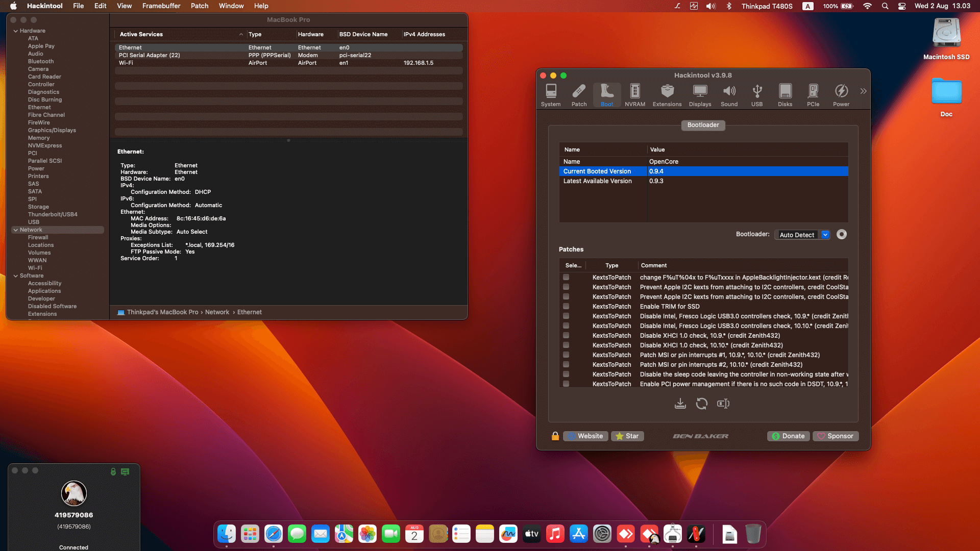The image size is (980, 551).
Task: Click the eagle profile avatar
Action: (74, 493)
